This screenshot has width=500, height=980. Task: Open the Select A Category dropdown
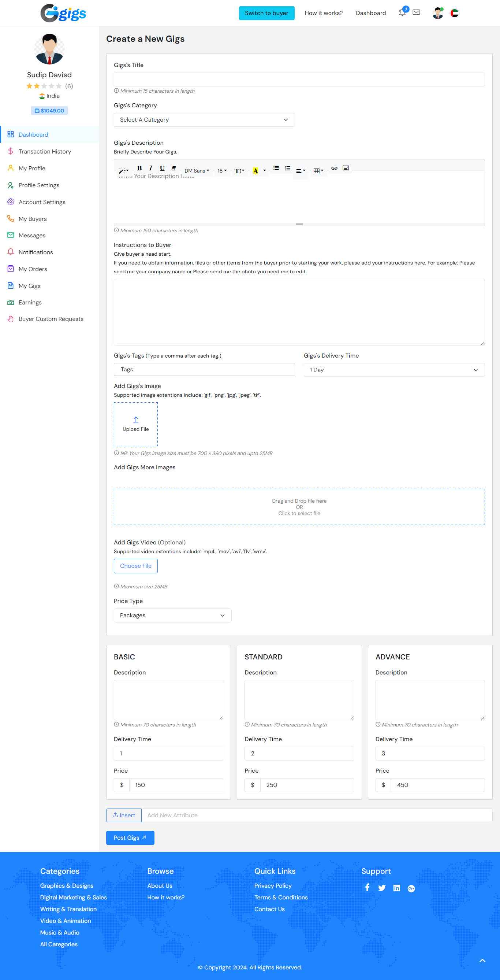pyautogui.click(x=204, y=120)
